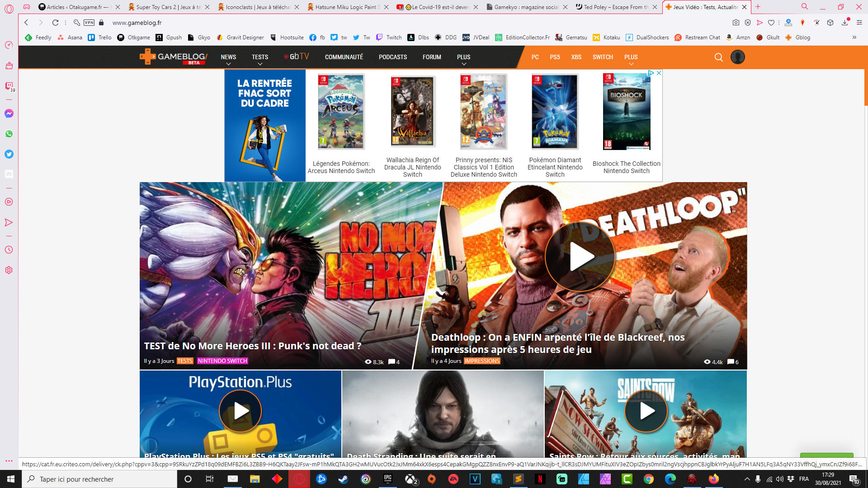Select the XBS platform
868x488 pixels.
pyautogui.click(x=576, y=57)
